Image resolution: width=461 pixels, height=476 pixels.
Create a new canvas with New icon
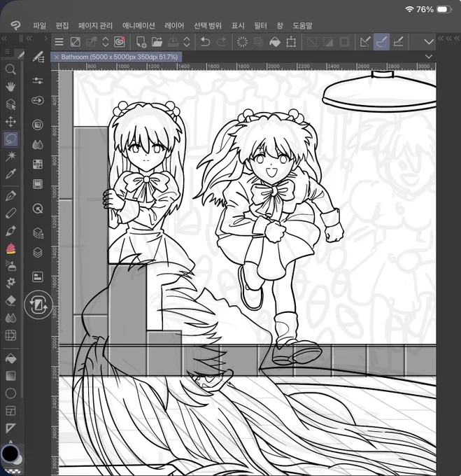point(141,42)
